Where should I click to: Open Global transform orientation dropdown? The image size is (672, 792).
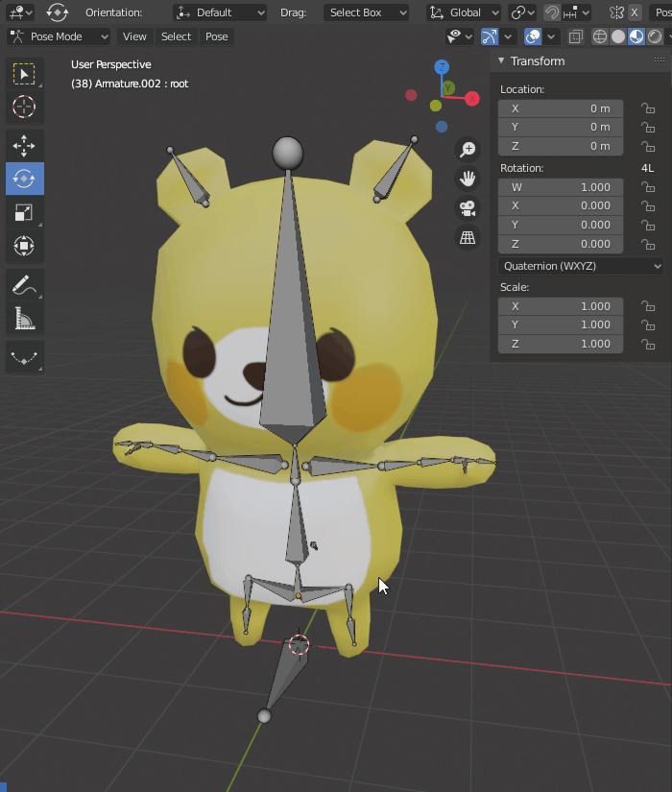pyautogui.click(x=464, y=12)
